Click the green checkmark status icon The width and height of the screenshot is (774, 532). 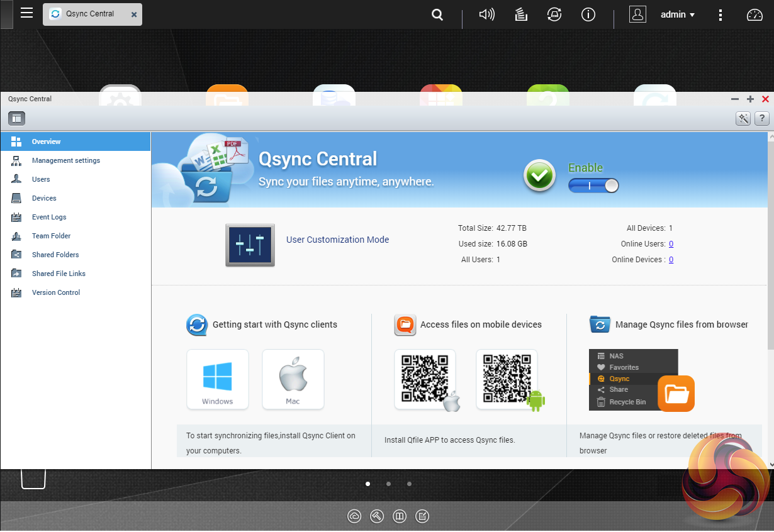539,175
